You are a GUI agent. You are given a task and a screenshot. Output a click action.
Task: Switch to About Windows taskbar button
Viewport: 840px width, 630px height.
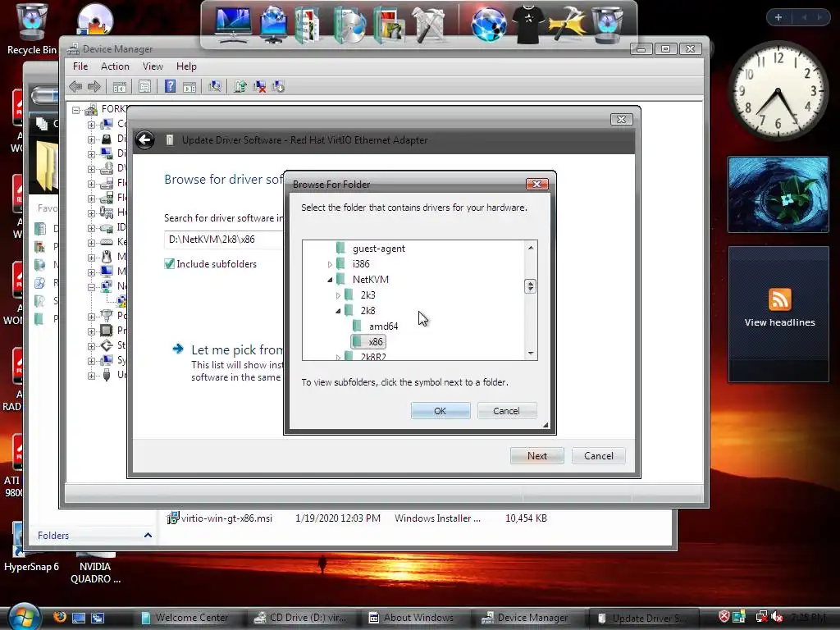413,618
